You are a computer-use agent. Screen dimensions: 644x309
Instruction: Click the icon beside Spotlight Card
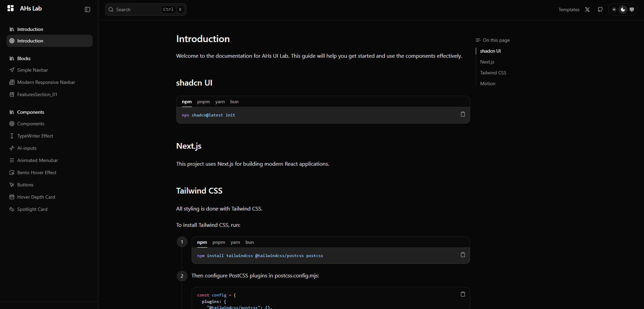(12, 209)
